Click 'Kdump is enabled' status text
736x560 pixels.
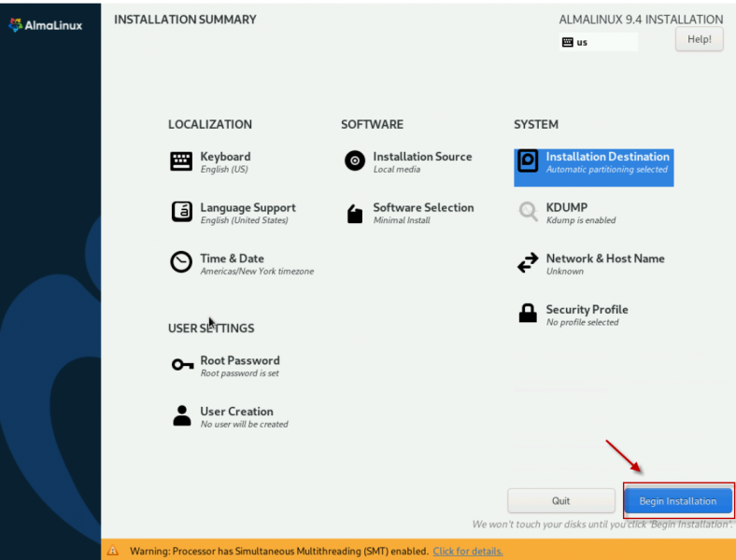(x=581, y=220)
